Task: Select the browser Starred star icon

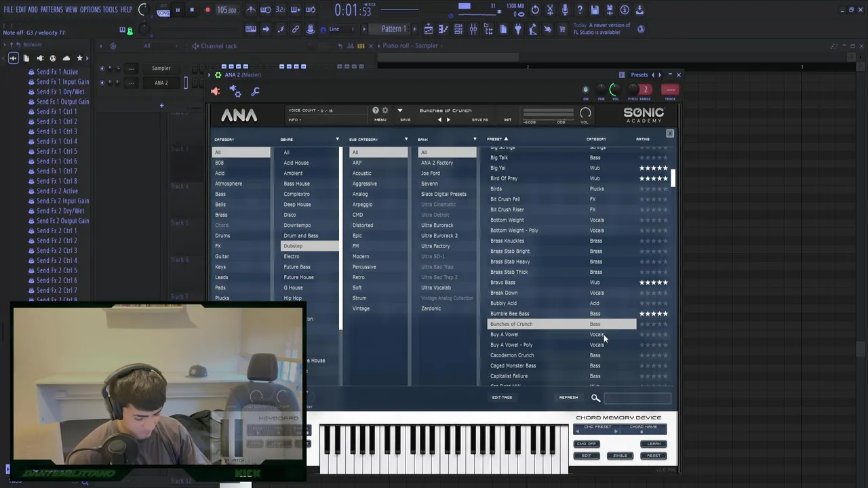Action: [x=79, y=58]
